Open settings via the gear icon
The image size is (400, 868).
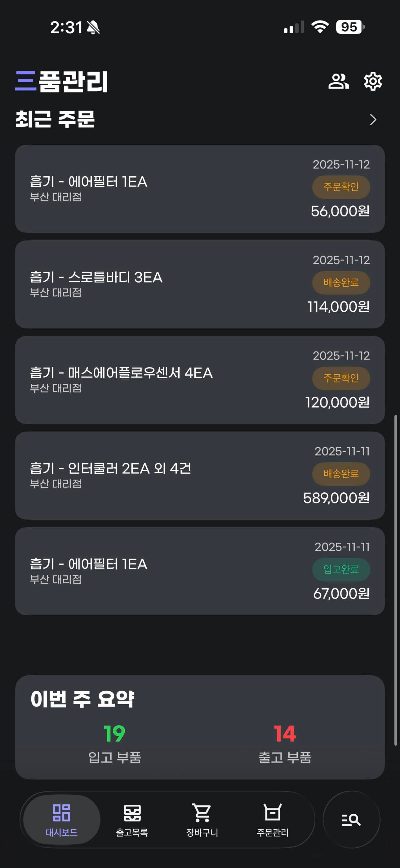click(373, 81)
